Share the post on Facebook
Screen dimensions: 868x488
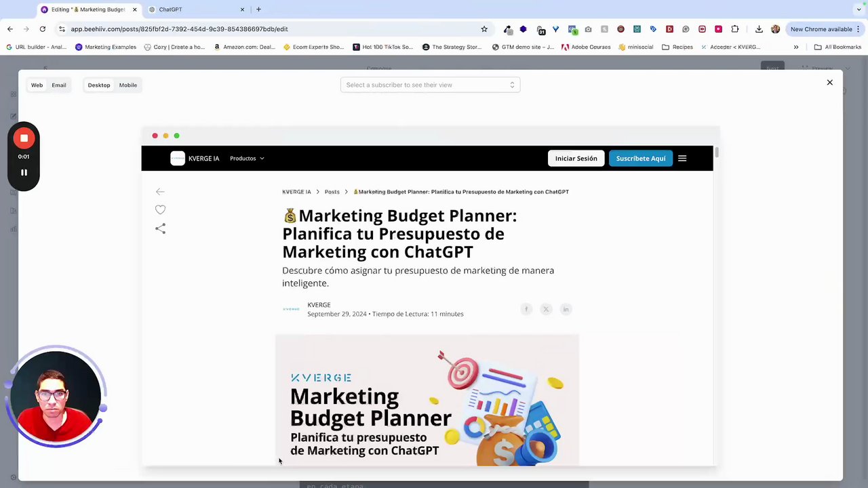tap(526, 309)
